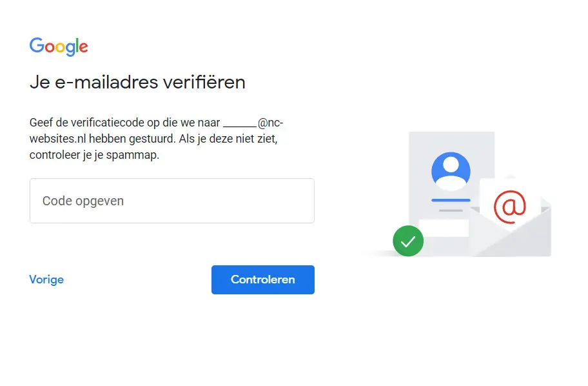Click the Controleren button
The image size is (588, 386).
click(263, 279)
